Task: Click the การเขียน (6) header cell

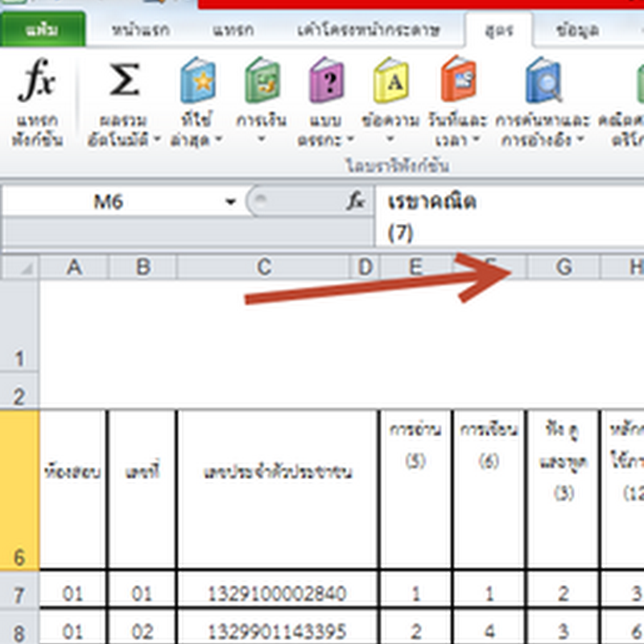Action: pyautogui.click(x=489, y=490)
